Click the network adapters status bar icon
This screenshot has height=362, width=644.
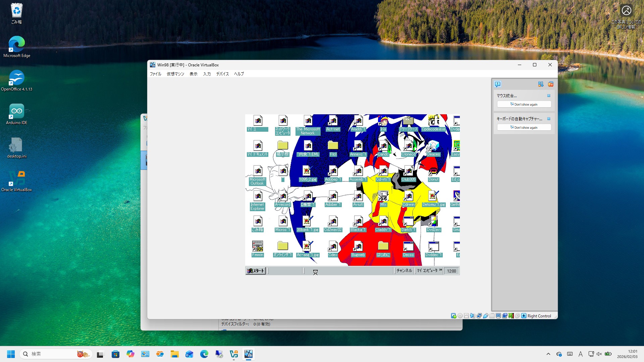479,316
